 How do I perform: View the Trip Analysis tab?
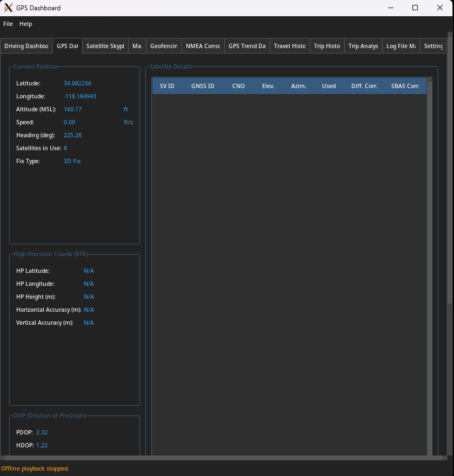363,46
